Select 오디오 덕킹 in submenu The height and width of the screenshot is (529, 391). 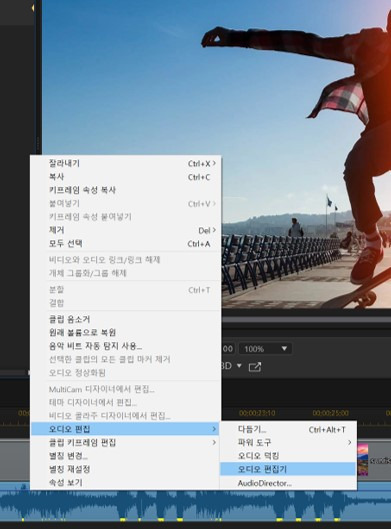(288, 456)
